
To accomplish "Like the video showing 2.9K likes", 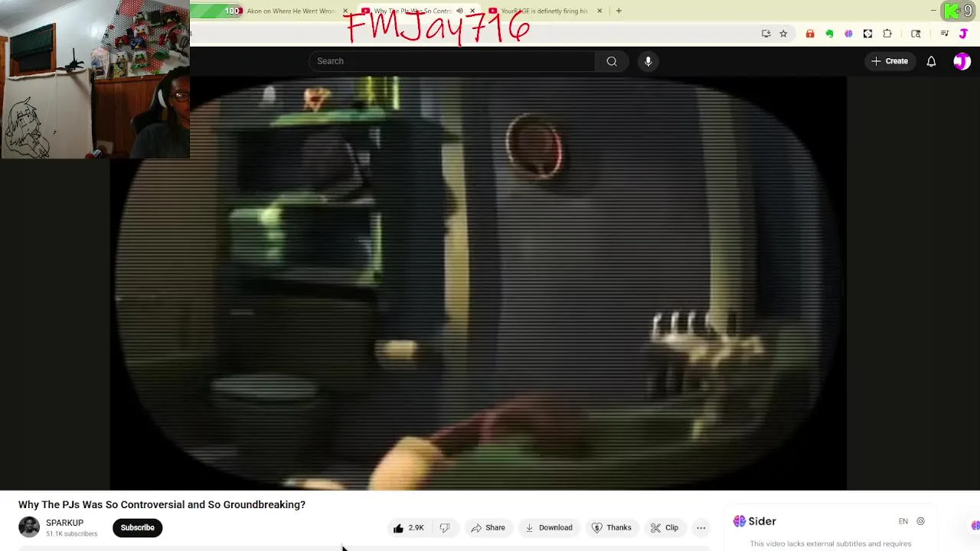I will 409,527.
